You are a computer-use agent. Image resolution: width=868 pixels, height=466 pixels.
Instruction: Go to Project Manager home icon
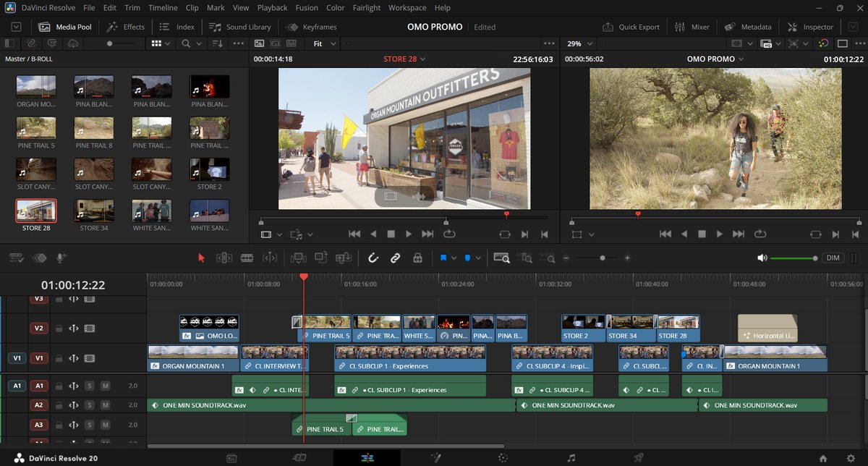(x=823, y=458)
